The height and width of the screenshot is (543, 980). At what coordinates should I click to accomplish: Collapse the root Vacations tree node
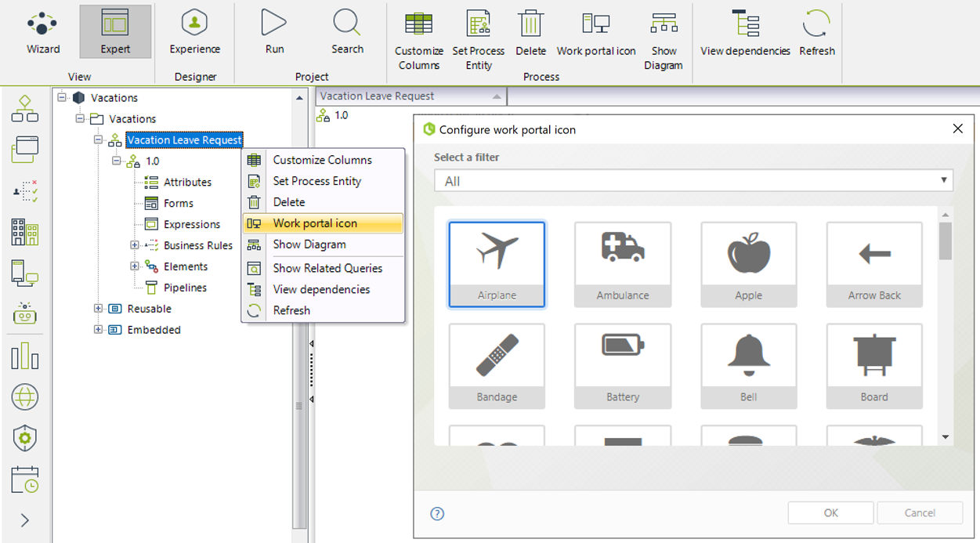tap(62, 97)
